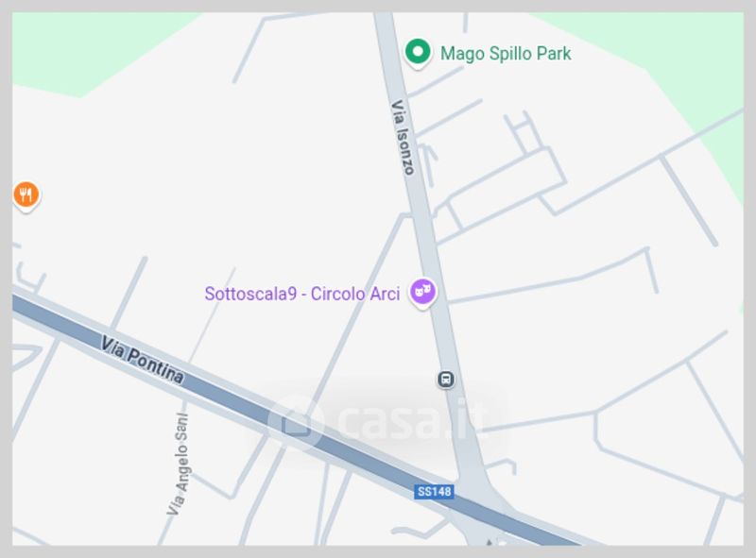
Task: Click the orange restaurant marker
Action: (26, 195)
